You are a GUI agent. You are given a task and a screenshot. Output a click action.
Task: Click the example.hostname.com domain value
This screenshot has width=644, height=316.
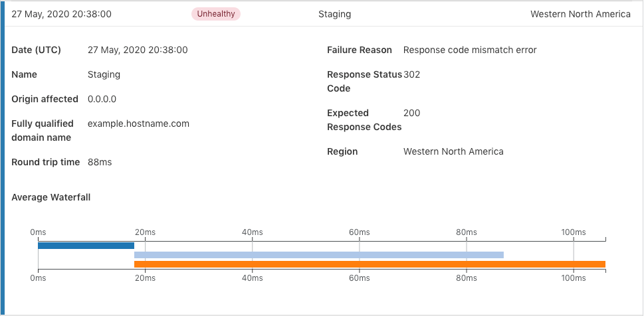138,123
